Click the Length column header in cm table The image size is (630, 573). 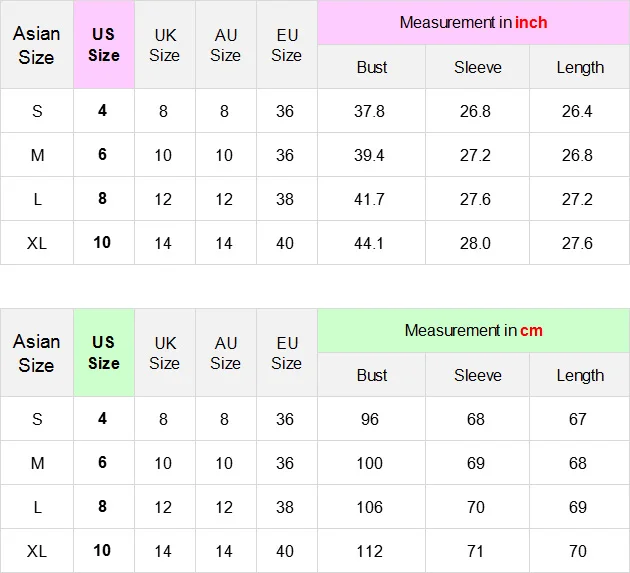tap(580, 375)
